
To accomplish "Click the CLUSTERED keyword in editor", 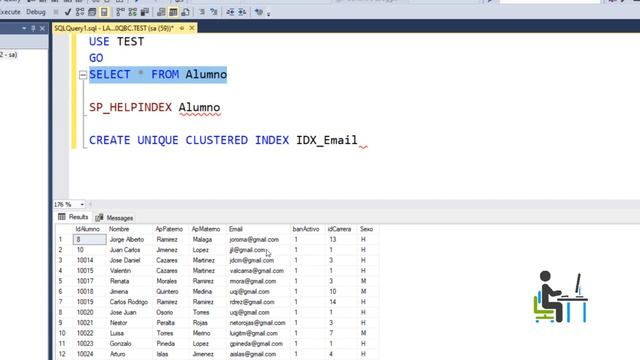I will pyautogui.click(x=216, y=140).
